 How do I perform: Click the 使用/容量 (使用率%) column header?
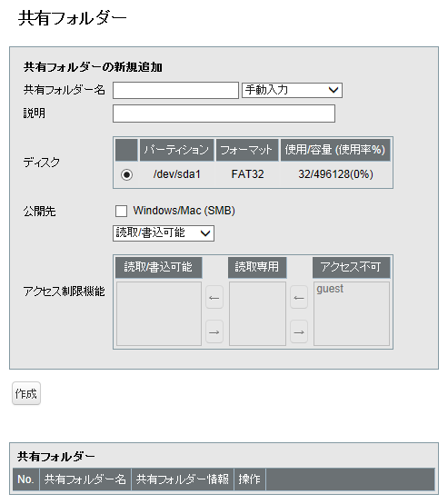(335, 150)
